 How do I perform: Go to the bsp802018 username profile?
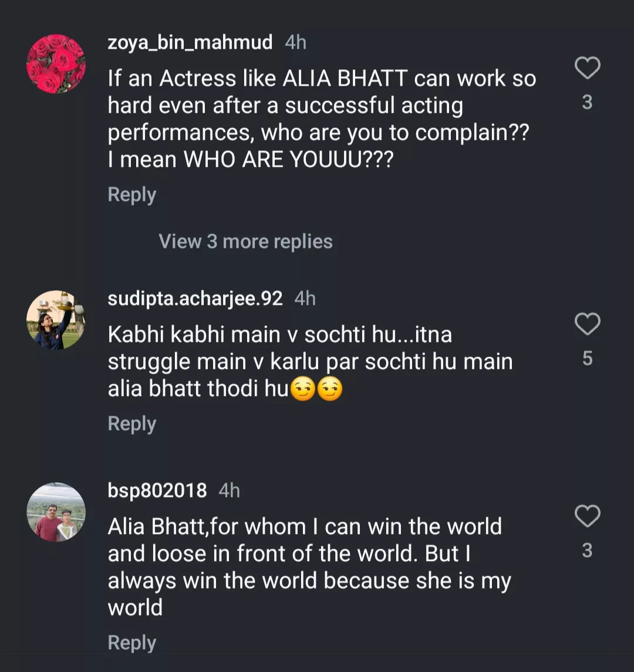157,490
